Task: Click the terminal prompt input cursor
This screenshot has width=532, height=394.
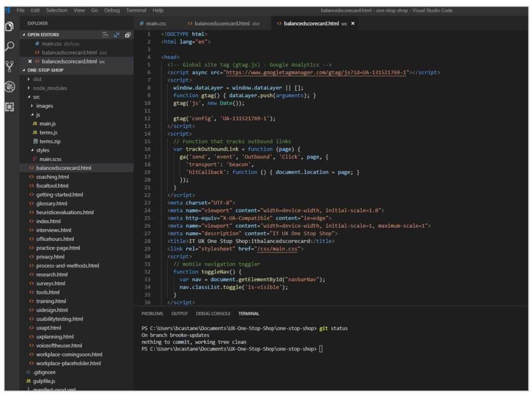Action: [x=321, y=349]
